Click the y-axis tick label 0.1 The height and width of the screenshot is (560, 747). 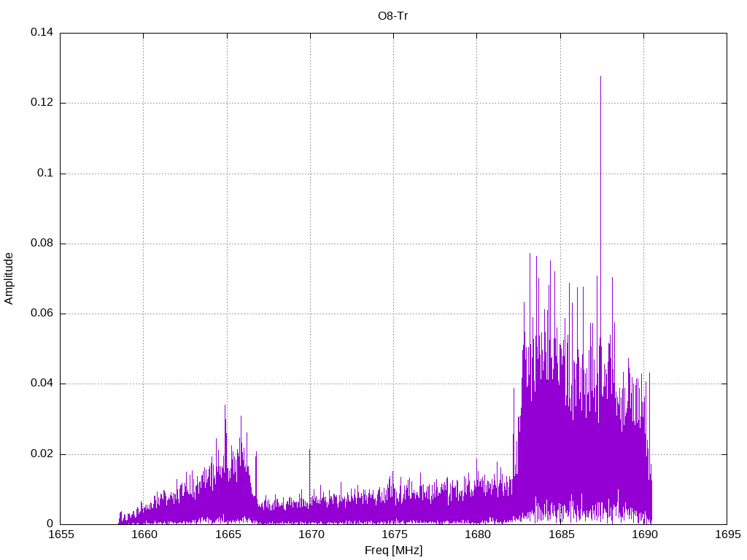click(x=45, y=173)
